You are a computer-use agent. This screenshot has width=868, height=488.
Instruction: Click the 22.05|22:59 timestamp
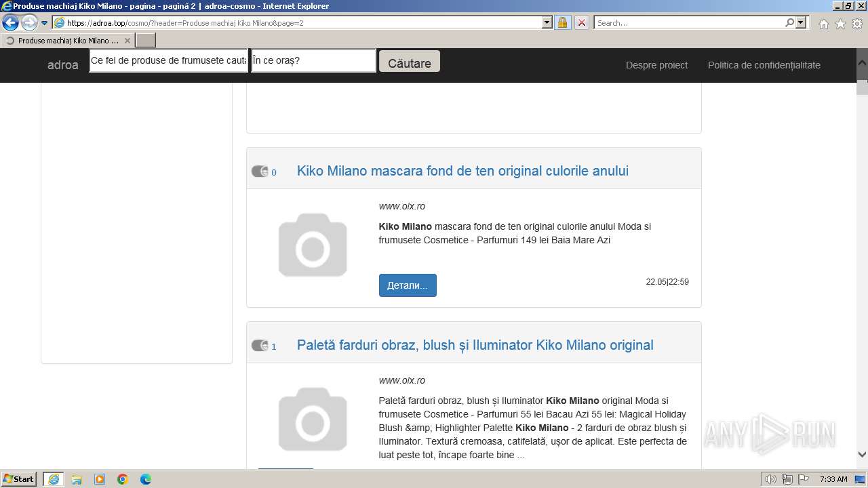[x=667, y=282]
